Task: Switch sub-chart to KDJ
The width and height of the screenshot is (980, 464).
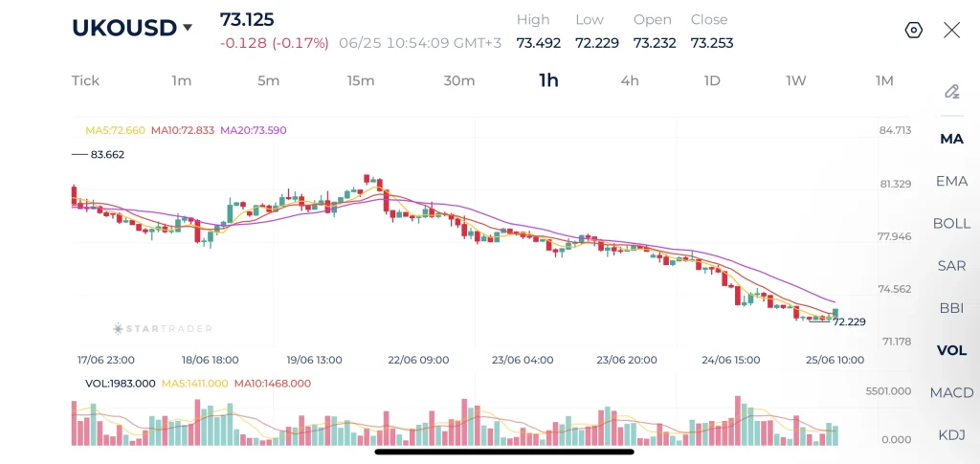Action: pos(951,435)
